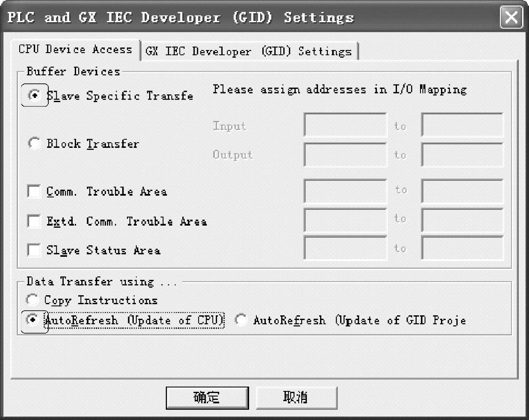Select the Slave Specific Transfer radio button

pyautogui.click(x=34, y=95)
